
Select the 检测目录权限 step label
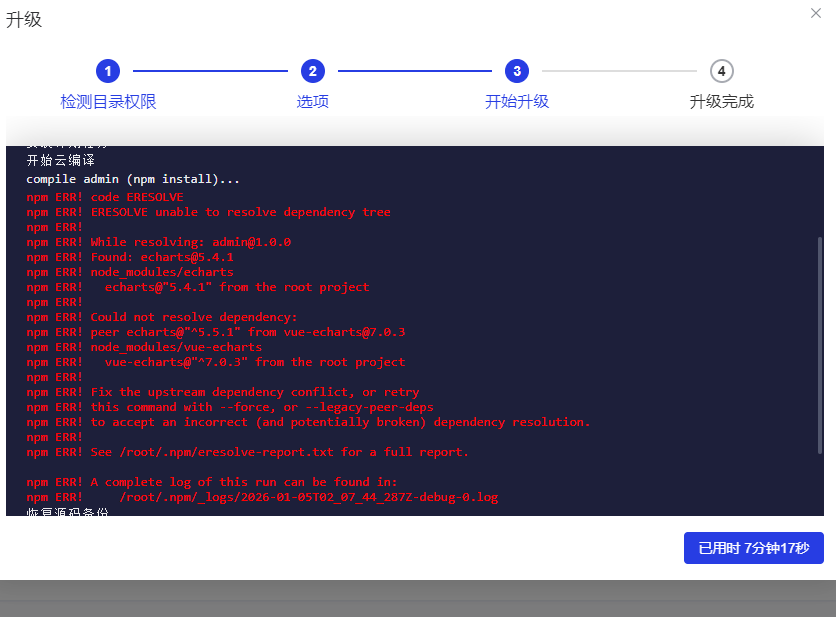click(x=108, y=101)
